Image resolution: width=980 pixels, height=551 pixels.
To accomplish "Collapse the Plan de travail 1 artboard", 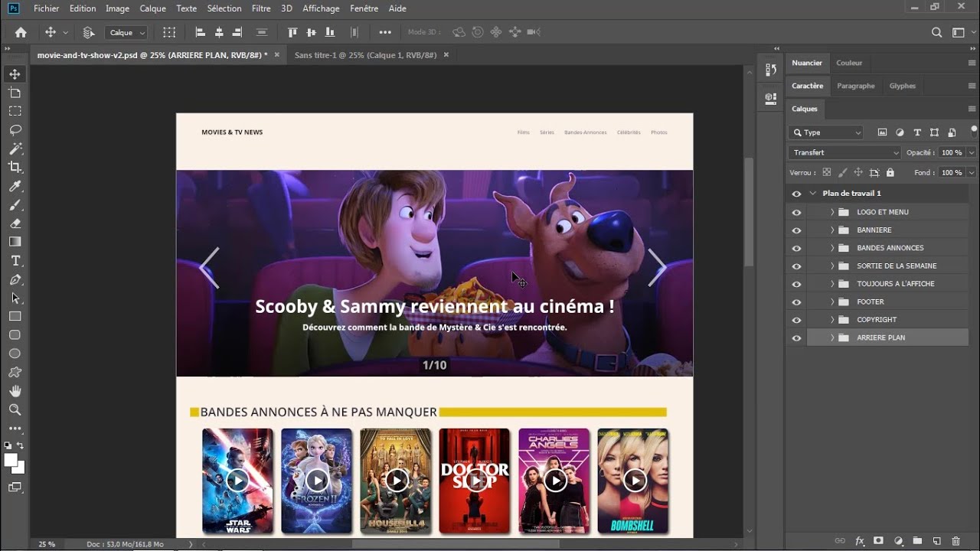I will pos(813,194).
